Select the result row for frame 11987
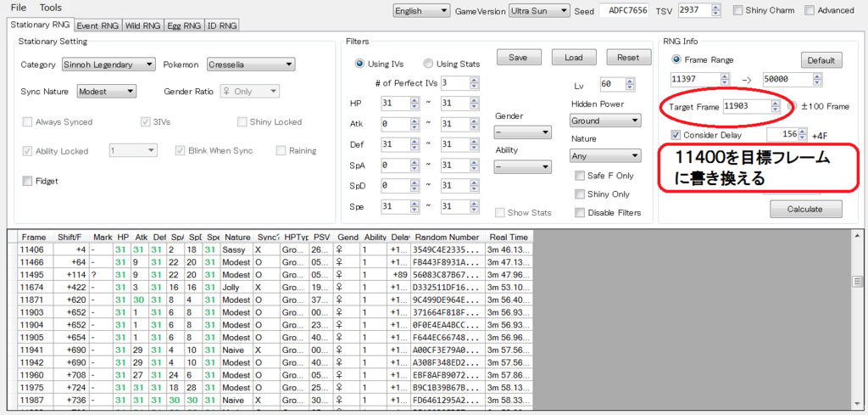Viewport: 868px width, 415px height. (x=270, y=400)
